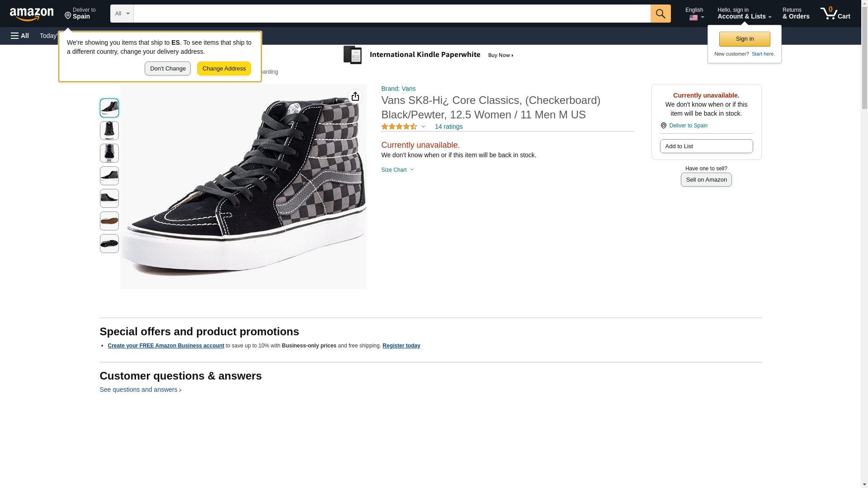Open the 14 ratings link
The image size is (868, 488).
[448, 127]
